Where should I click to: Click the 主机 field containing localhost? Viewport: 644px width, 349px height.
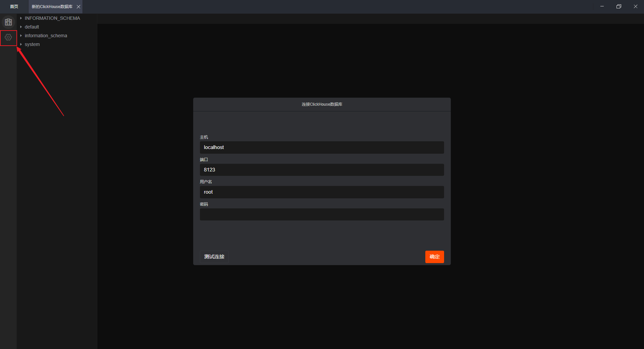(x=322, y=147)
